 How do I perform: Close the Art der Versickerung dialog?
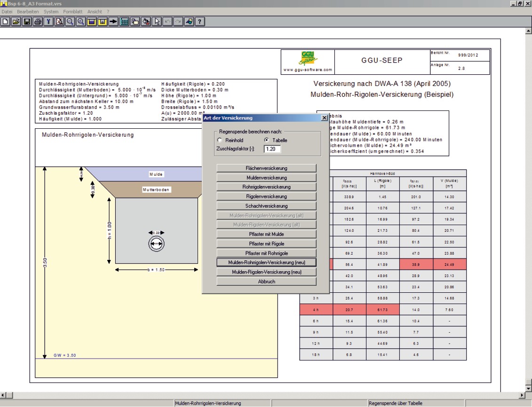point(324,118)
